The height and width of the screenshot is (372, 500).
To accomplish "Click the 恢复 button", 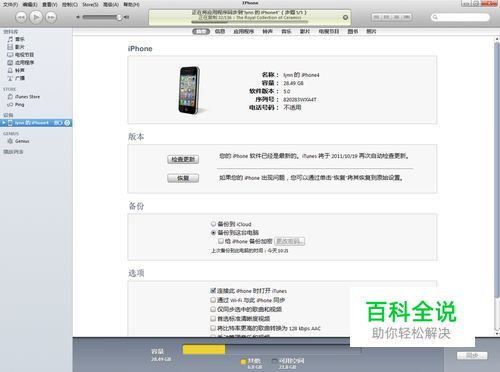I will [x=183, y=178].
